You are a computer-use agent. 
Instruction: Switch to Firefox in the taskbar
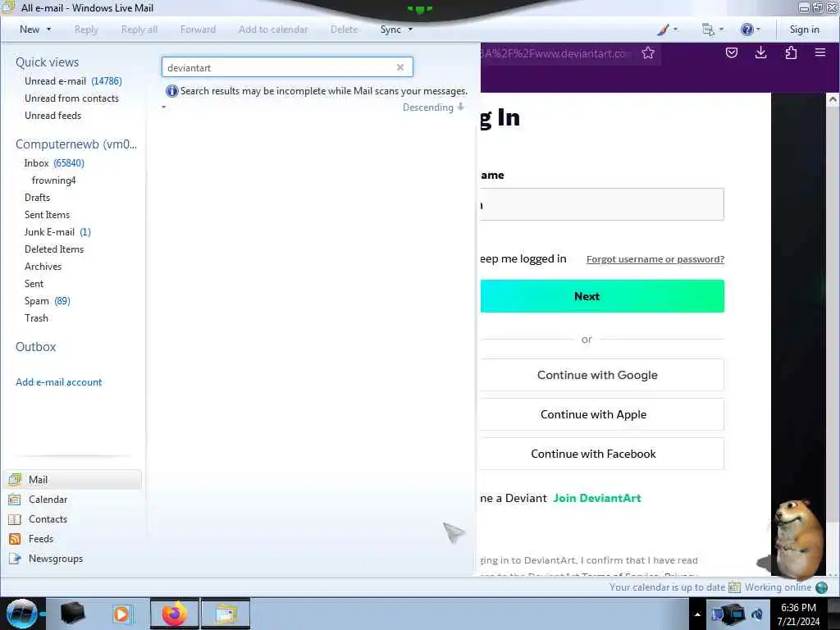point(175,614)
